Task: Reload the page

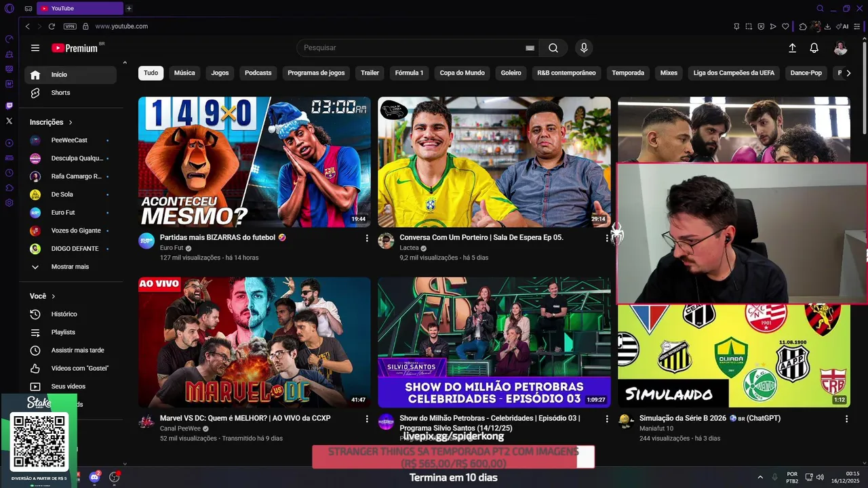Action: coord(52,26)
